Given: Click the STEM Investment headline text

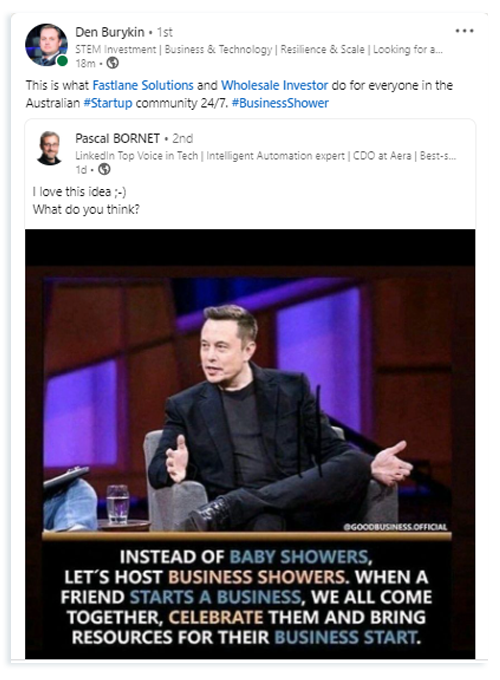Looking at the screenshot, I should click(x=259, y=49).
